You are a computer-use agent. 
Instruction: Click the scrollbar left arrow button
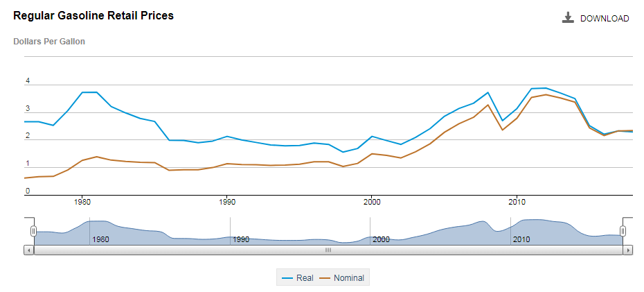click(28, 250)
